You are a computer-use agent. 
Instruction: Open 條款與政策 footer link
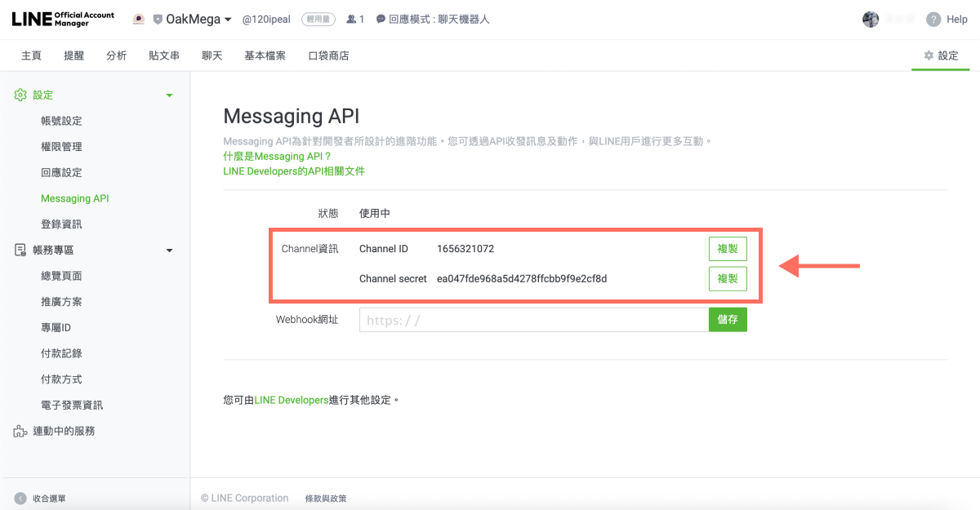pos(326,498)
